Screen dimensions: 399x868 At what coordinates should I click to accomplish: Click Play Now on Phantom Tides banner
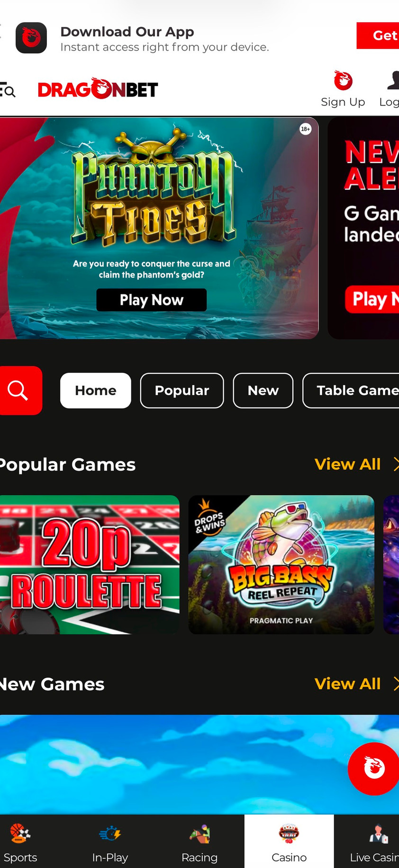coord(152,300)
